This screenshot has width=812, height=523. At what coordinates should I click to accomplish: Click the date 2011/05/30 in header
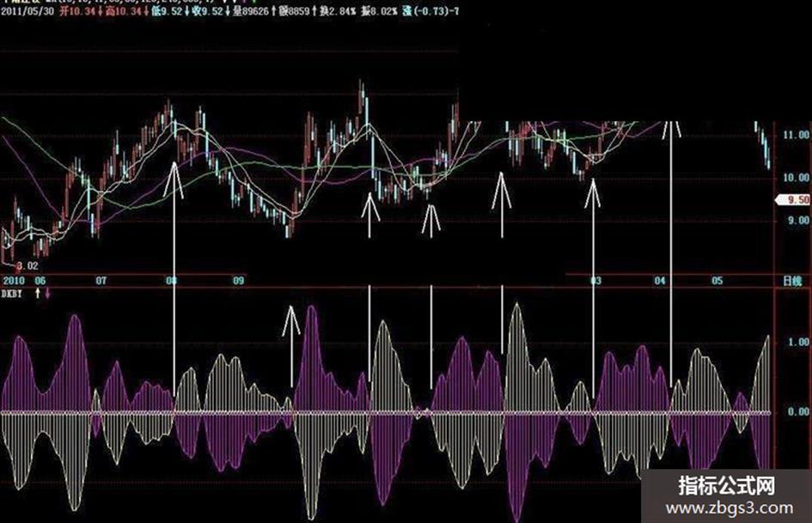coord(27,11)
